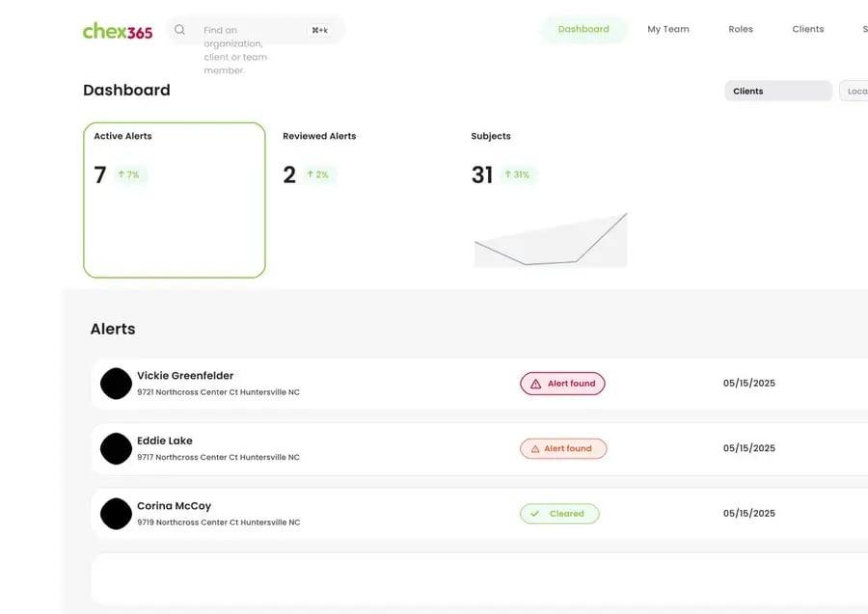Open Corina McCoy's name

point(175,506)
